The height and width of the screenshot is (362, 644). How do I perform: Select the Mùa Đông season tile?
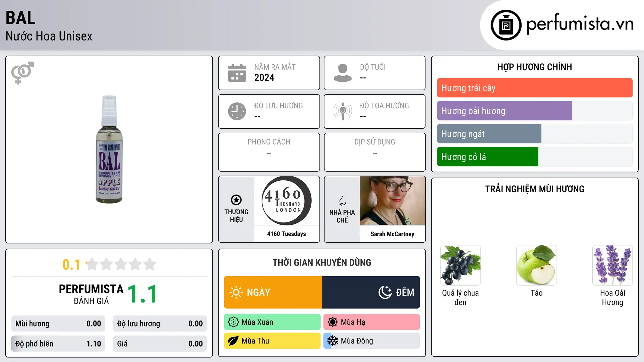pos(372,341)
